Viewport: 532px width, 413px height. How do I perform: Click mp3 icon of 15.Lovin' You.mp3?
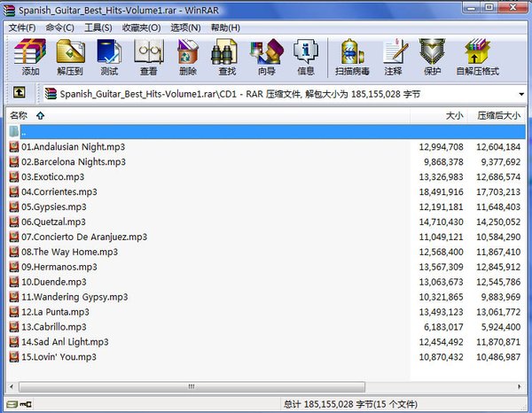[x=14, y=357]
